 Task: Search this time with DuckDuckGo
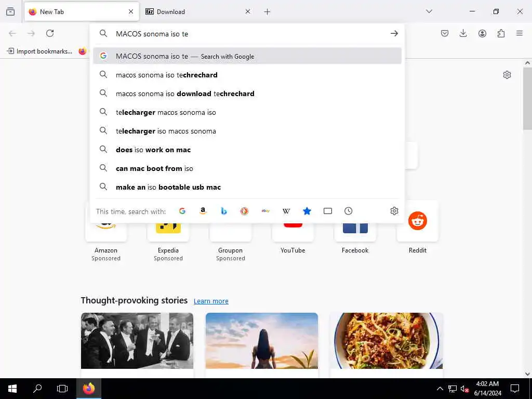click(x=244, y=211)
